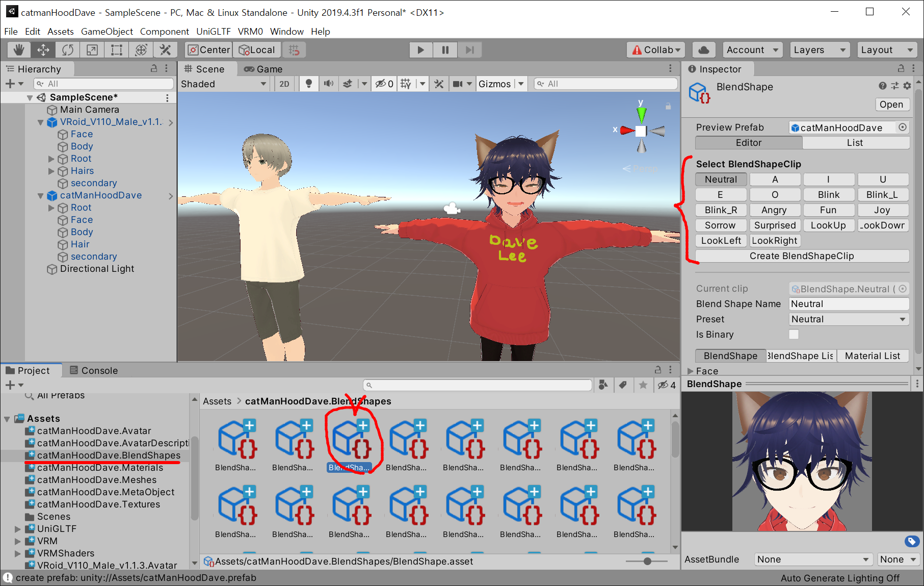924x586 pixels.
Task: Expand the Face section in Inspector
Action: 691,371
